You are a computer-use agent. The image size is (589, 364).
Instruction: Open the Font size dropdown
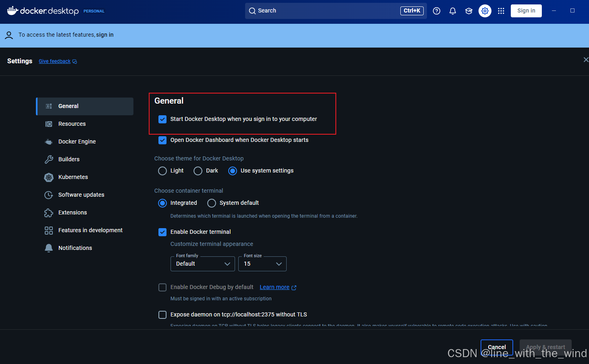[x=262, y=264]
